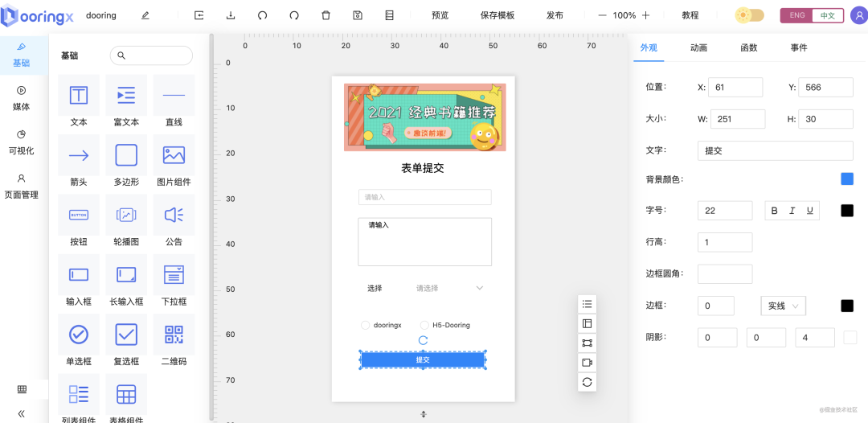Select the 二维码 QR code component
Screen dimensions: 868x423
pyautogui.click(x=174, y=341)
